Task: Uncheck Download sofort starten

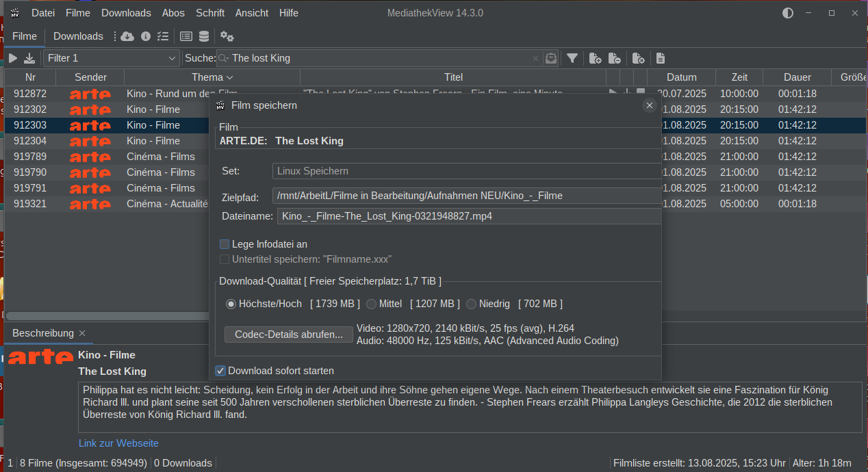Action: coord(220,371)
